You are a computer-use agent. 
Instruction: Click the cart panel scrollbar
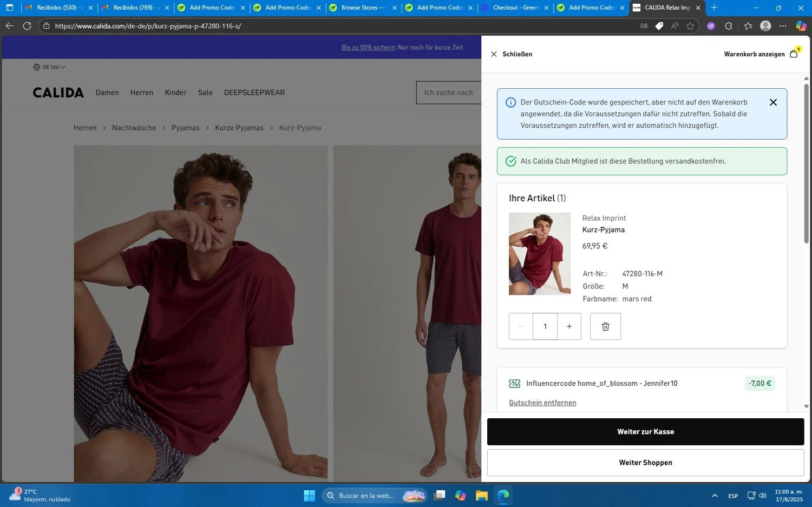806,162
